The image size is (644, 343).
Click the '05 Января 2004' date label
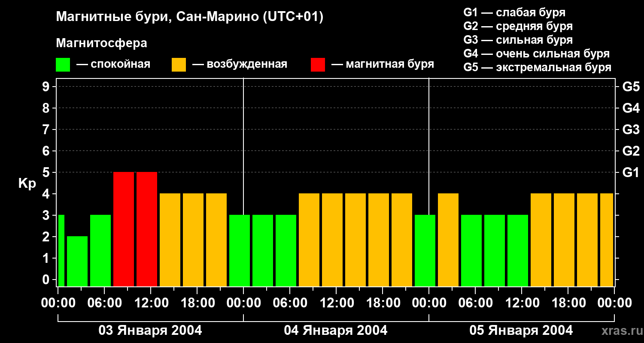(x=521, y=331)
